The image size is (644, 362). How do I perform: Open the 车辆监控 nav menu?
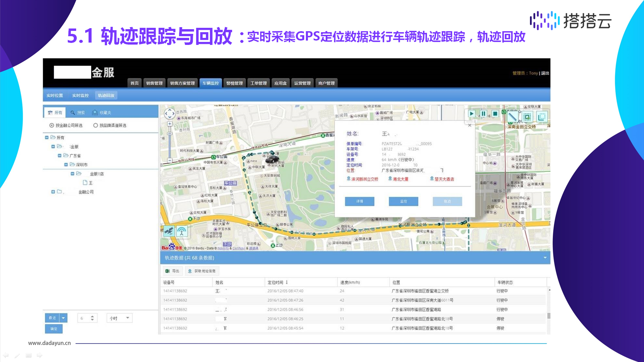click(x=211, y=83)
